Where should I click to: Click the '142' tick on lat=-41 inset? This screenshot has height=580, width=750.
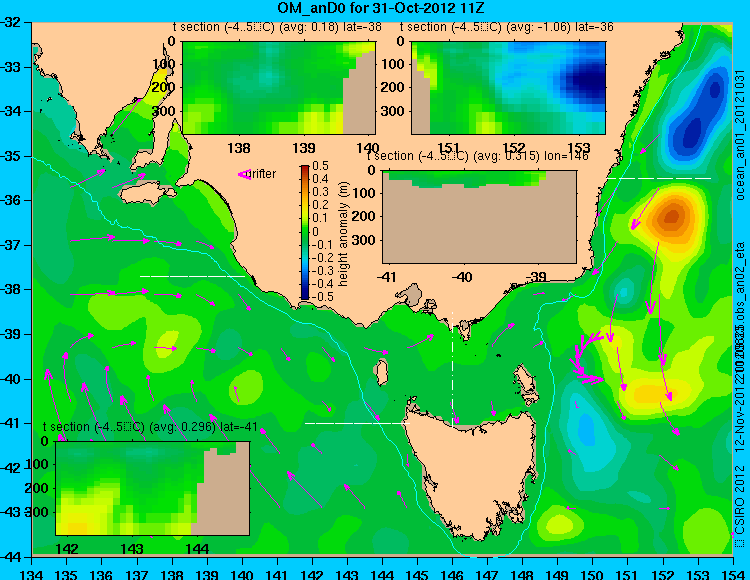click(67, 549)
